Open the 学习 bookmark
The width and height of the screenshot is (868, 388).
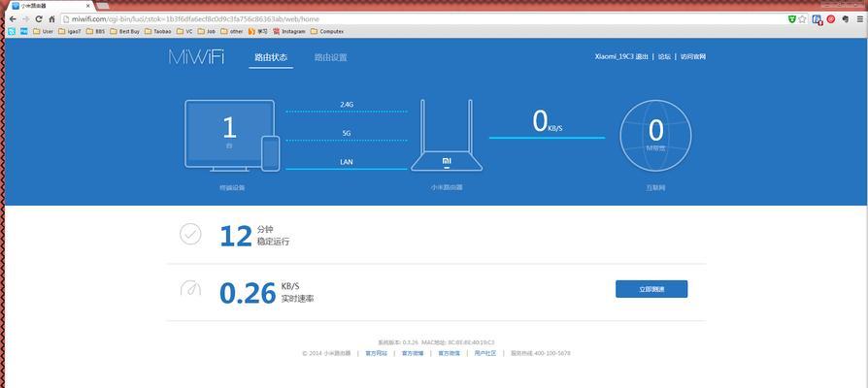pyautogui.click(x=258, y=31)
